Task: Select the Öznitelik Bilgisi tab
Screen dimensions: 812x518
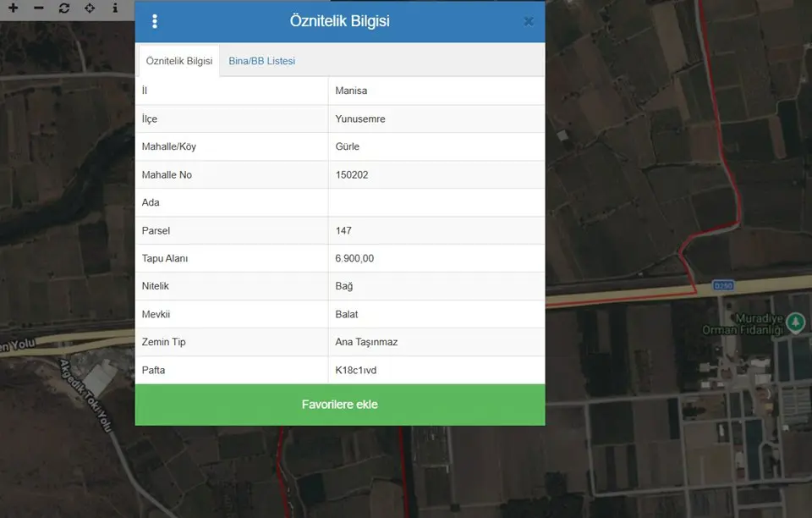Action: 179,61
